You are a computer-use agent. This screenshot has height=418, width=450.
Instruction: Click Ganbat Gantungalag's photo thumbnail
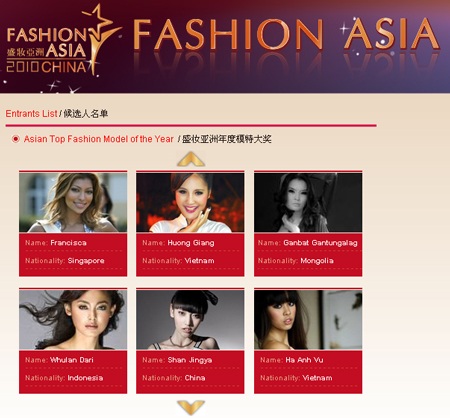coord(308,202)
